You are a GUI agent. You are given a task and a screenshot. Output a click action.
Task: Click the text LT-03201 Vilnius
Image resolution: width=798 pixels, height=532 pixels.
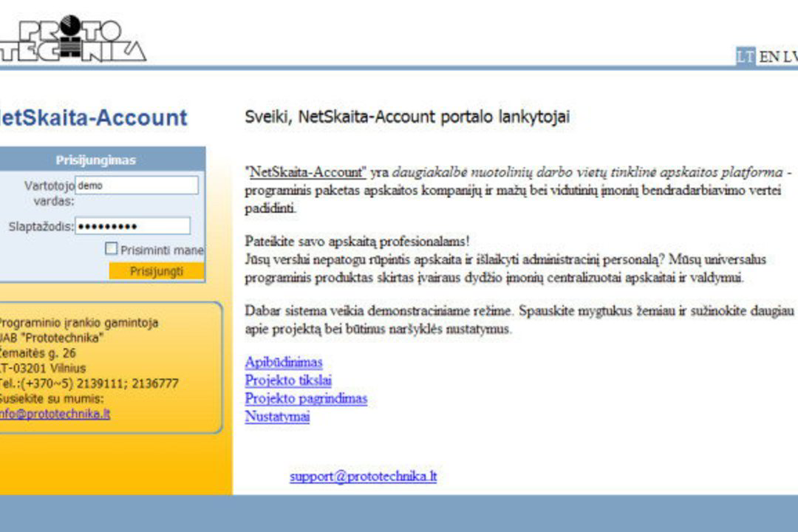click(43, 368)
